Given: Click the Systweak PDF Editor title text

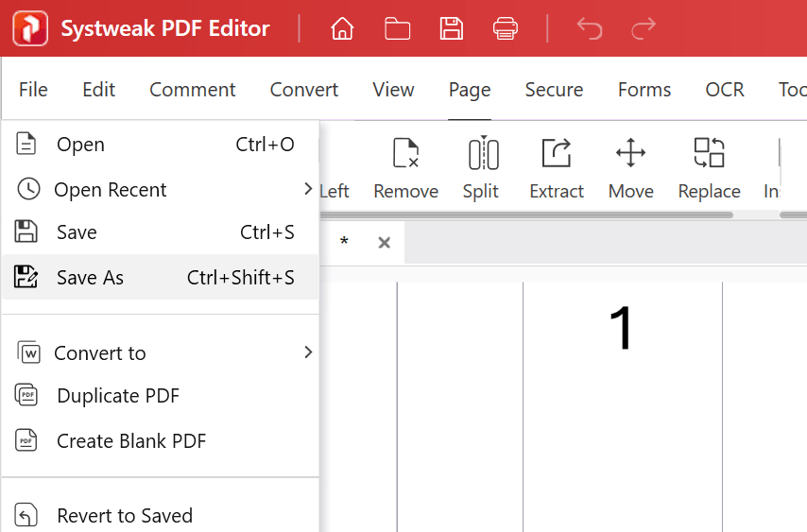Looking at the screenshot, I should point(165,28).
